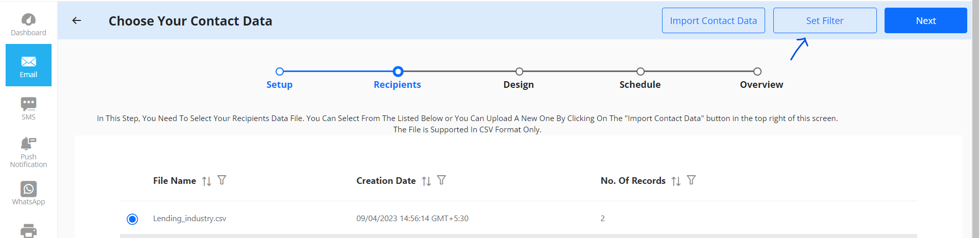Click the Set Filter button
This screenshot has width=980, height=238.
(825, 20)
